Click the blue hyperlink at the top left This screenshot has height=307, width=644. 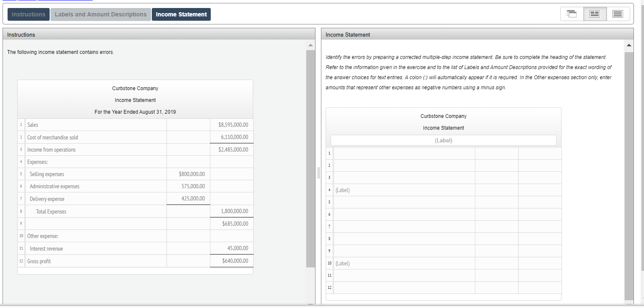[46, 2]
